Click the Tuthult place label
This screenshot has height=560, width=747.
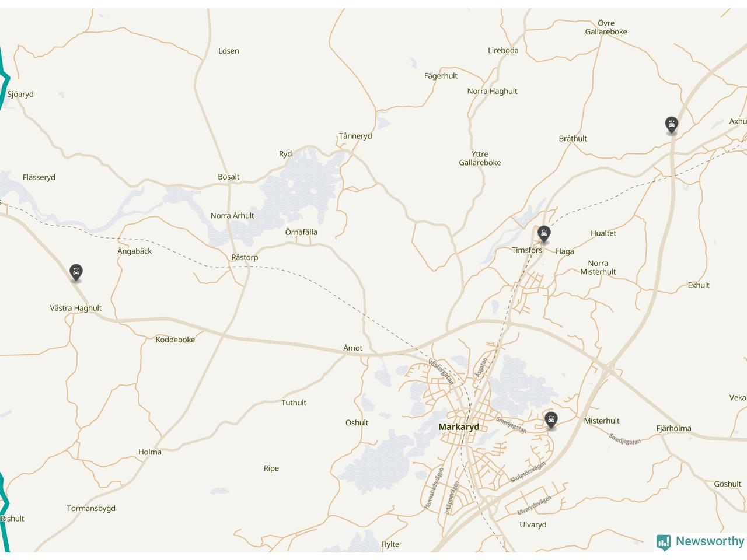(x=294, y=402)
